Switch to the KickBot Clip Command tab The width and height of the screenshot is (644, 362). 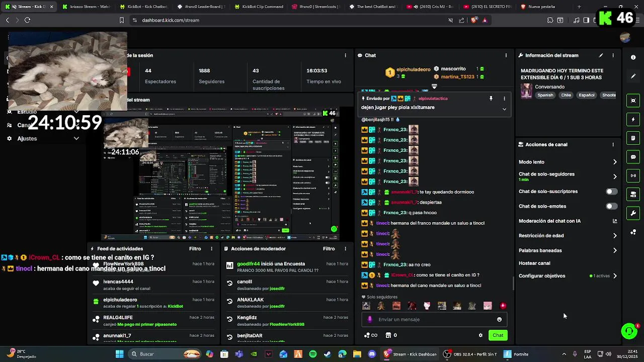[x=259, y=7]
